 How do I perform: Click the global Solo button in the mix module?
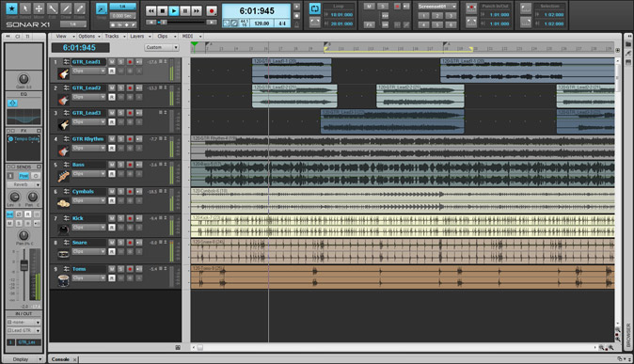(383, 7)
